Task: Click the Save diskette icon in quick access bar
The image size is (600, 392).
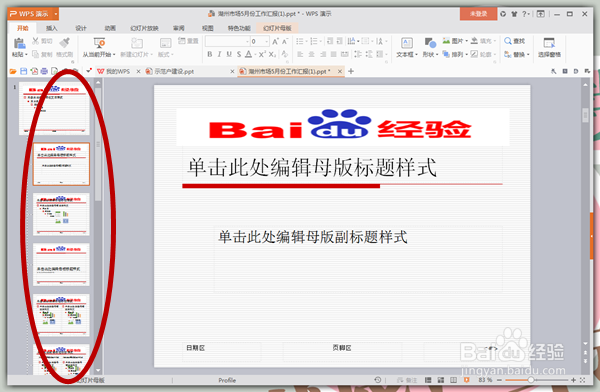Action: 24,71
